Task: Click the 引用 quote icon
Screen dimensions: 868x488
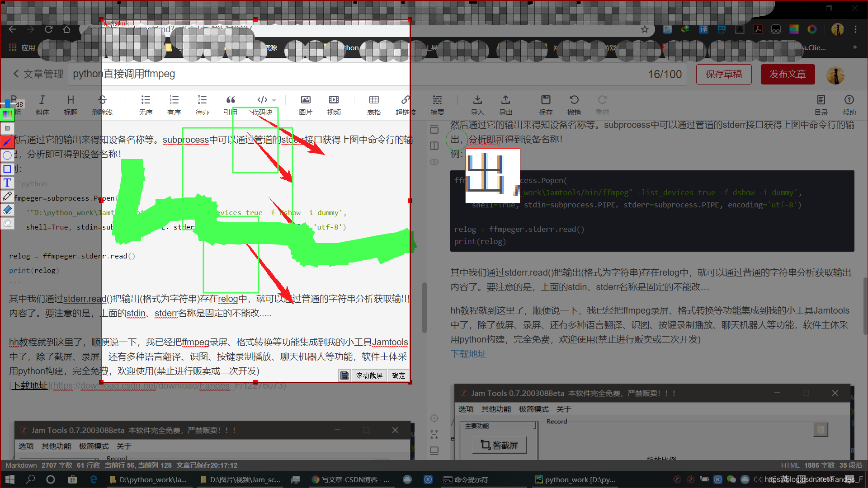Action: click(231, 105)
